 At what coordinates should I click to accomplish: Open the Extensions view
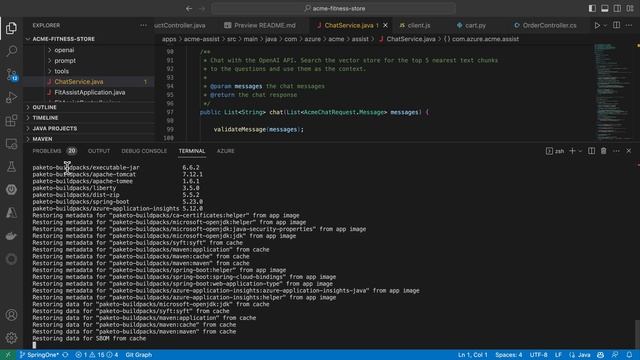pyautogui.click(x=11, y=120)
